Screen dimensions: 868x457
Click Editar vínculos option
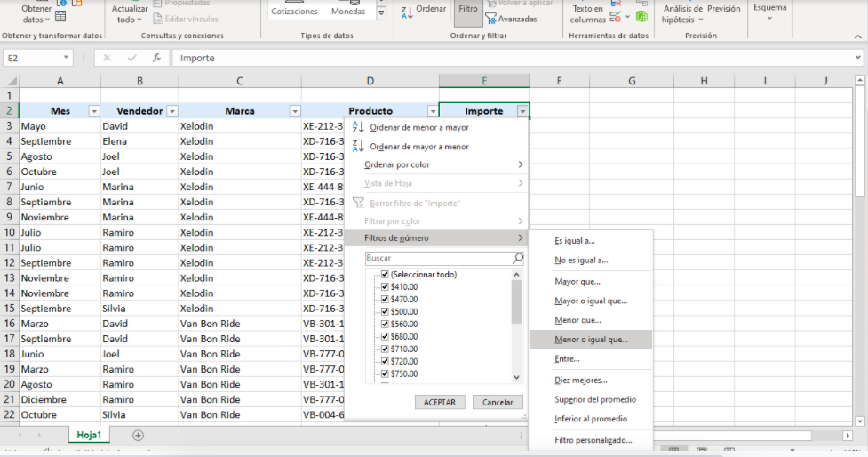click(186, 19)
